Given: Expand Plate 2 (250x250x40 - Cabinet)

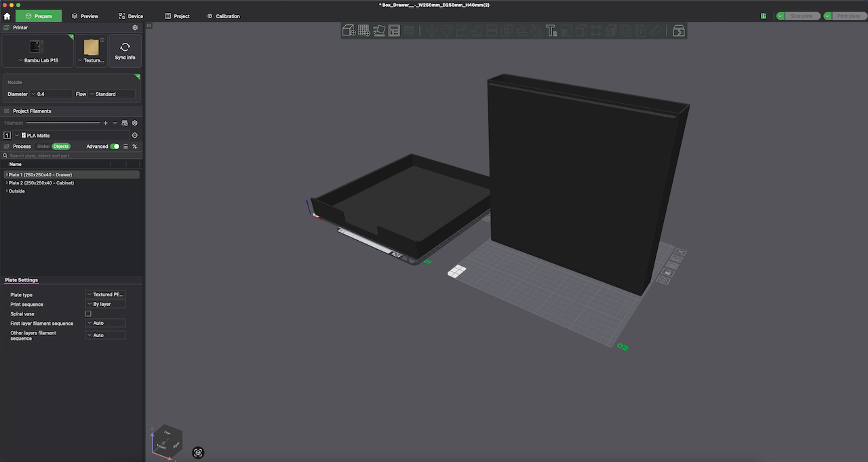Looking at the screenshot, I should coord(7,183).
